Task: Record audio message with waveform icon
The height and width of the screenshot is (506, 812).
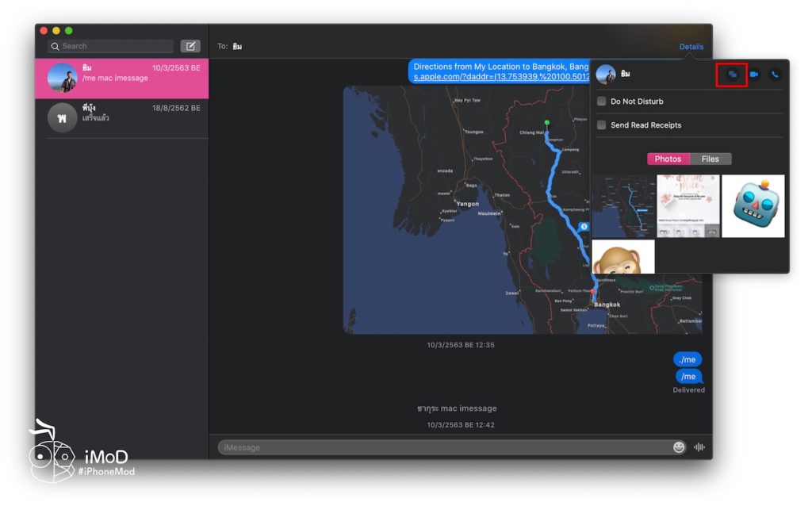Action: pos(699,447)
